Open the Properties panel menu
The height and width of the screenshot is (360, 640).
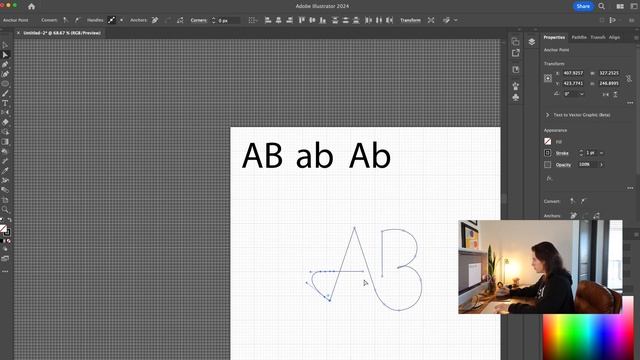click(x=636, y=38)
